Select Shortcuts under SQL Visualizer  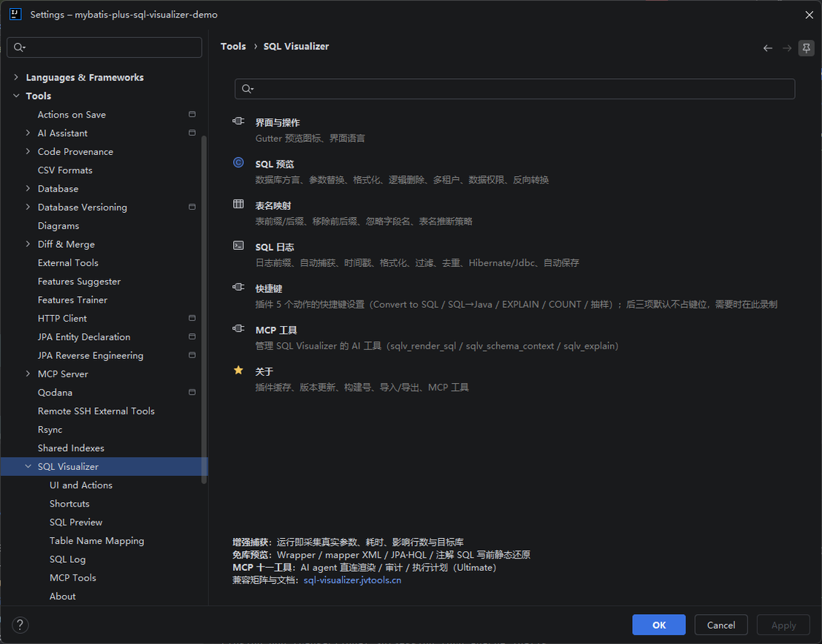[x=69, y=504]
